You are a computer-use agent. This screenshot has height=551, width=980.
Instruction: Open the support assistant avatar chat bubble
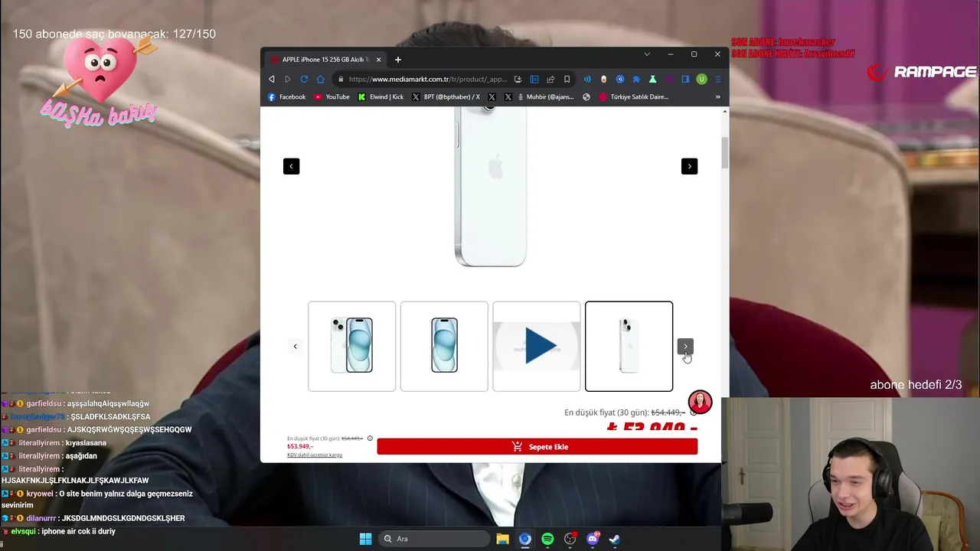(700, 402)
